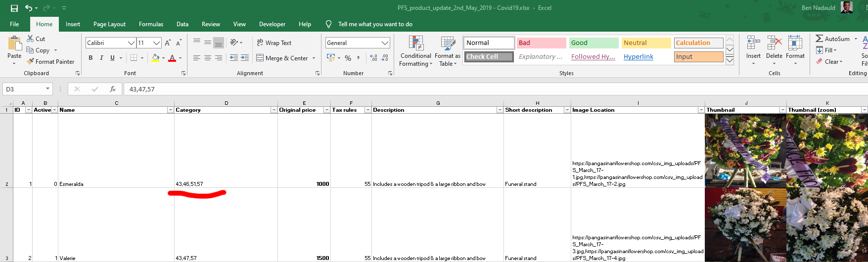Increase decimal places icon

373,58
